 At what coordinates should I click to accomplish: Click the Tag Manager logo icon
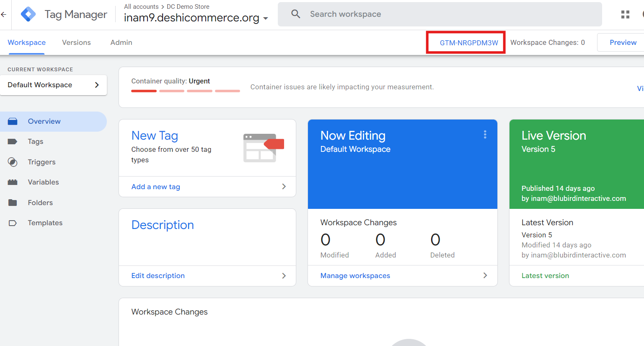(28, 14)
